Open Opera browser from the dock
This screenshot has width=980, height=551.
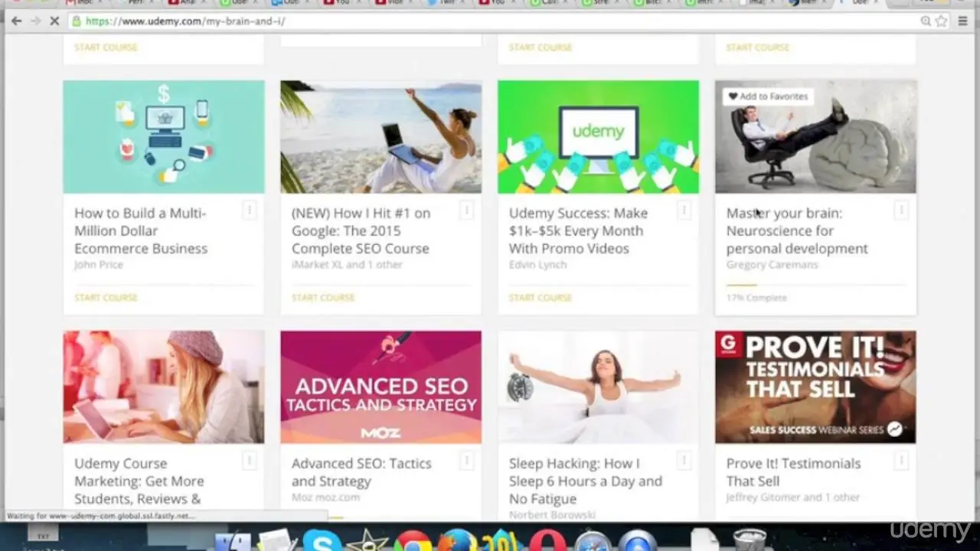coord(547,540)
